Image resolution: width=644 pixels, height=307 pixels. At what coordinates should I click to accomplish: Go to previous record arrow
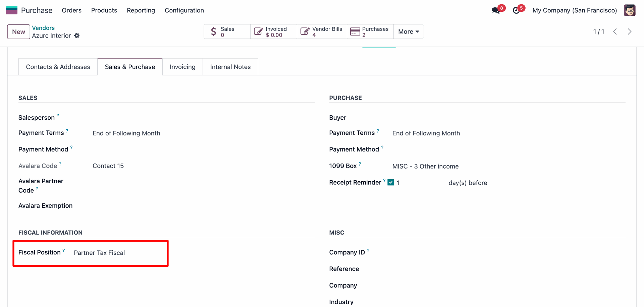tap(615, 32)
